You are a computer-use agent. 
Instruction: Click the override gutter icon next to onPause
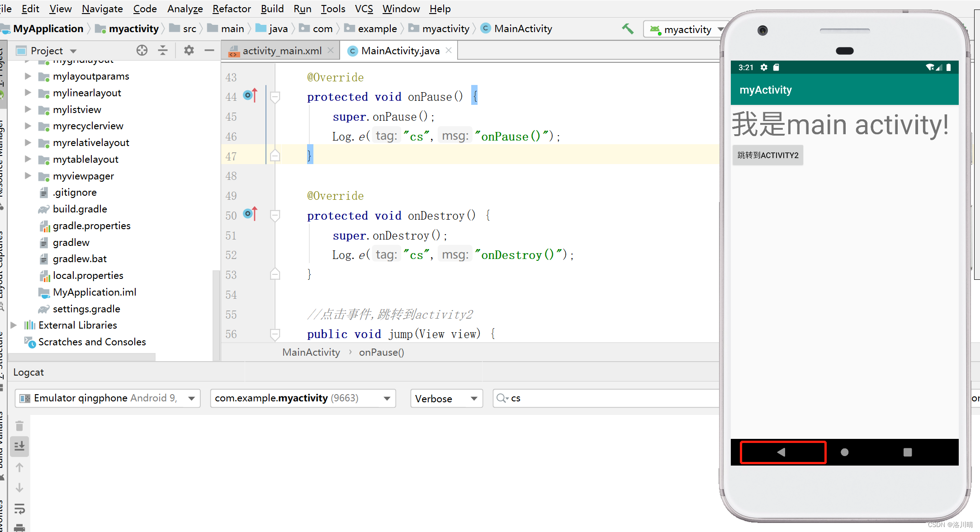click(x=250, y=95)
